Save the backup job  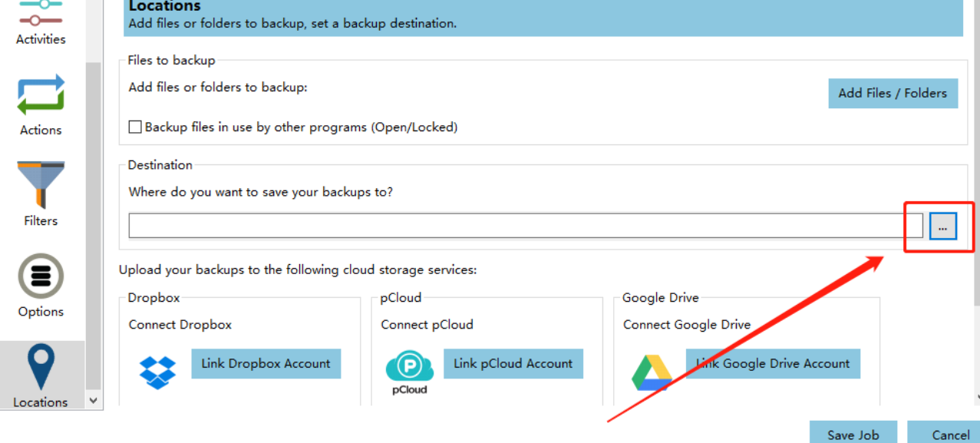(x=853, y=434)
